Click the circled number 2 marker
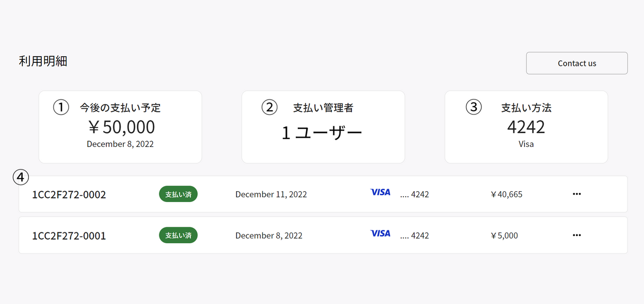 point(269,107)
